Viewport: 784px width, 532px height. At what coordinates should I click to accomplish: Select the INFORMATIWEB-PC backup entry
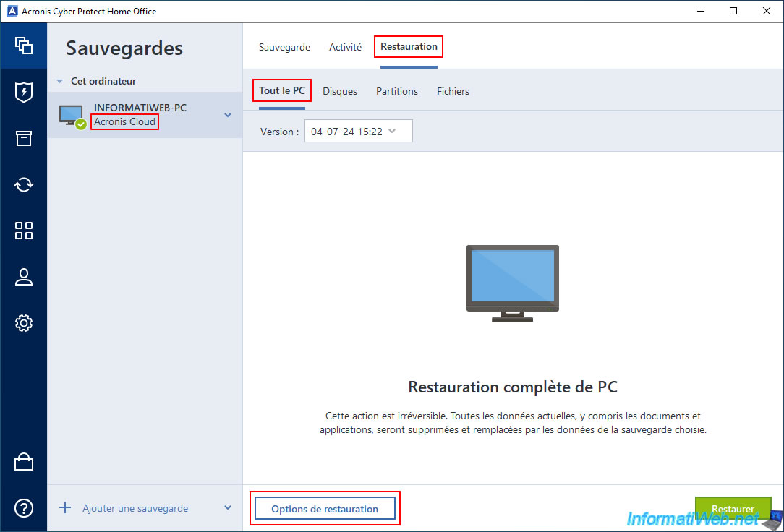(x=145, y=115)
